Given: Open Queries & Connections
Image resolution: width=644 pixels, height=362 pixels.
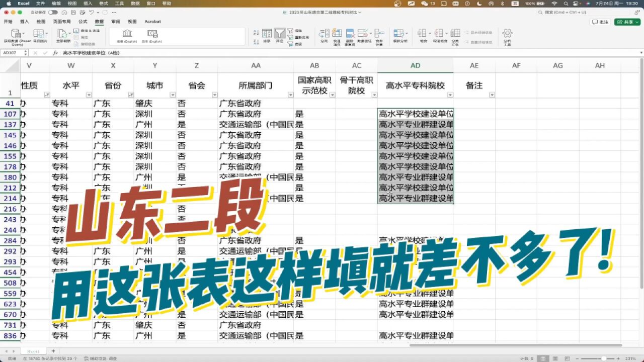Looking at the screenshot, I should coord(87,31).
